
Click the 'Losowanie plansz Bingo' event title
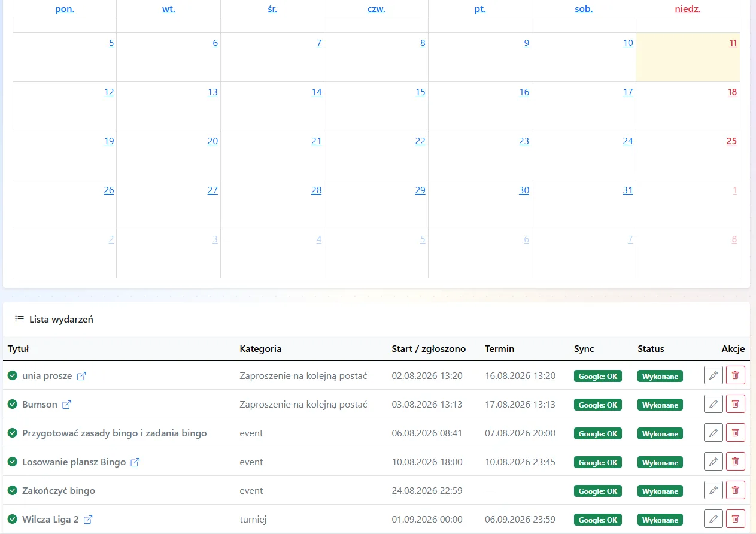(74, 462)
